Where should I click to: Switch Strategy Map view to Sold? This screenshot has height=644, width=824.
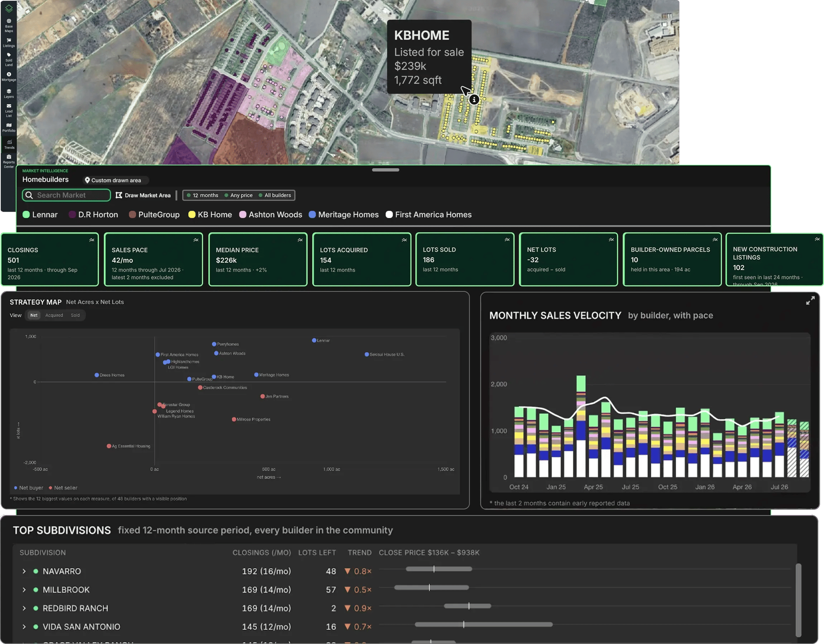[x=75, y=315]
